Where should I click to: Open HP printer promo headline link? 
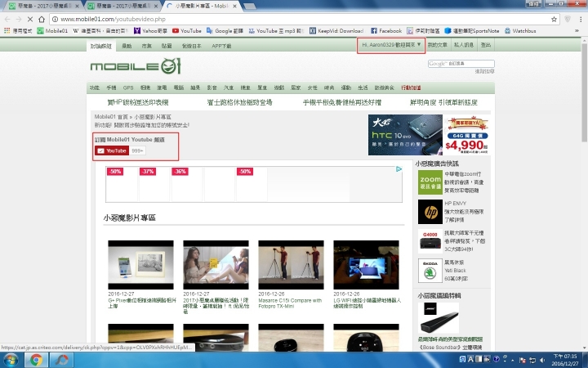(138, 102)
